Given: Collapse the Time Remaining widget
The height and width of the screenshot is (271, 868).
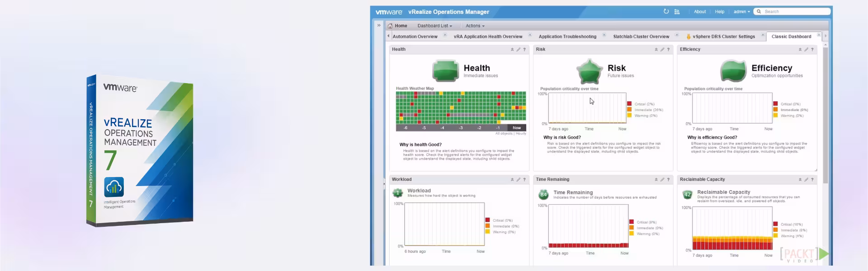Looking at the screenshot, I should 656,180.
